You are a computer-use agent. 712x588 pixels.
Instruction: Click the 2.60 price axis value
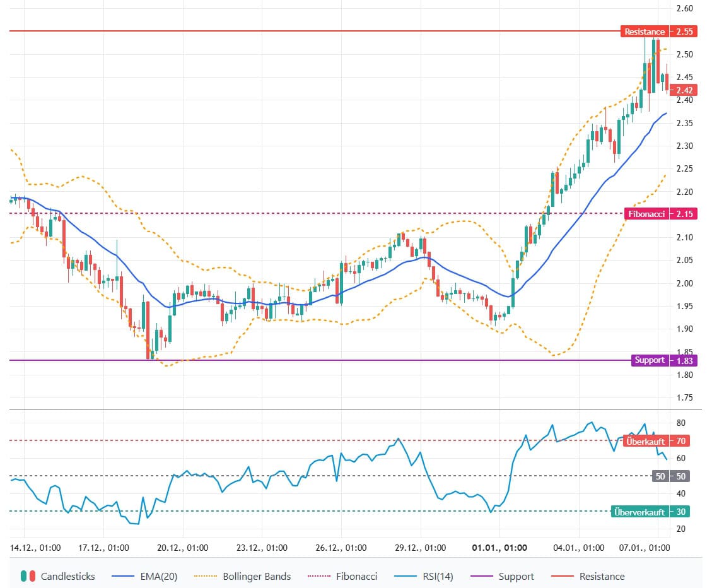tap(684, 9)
